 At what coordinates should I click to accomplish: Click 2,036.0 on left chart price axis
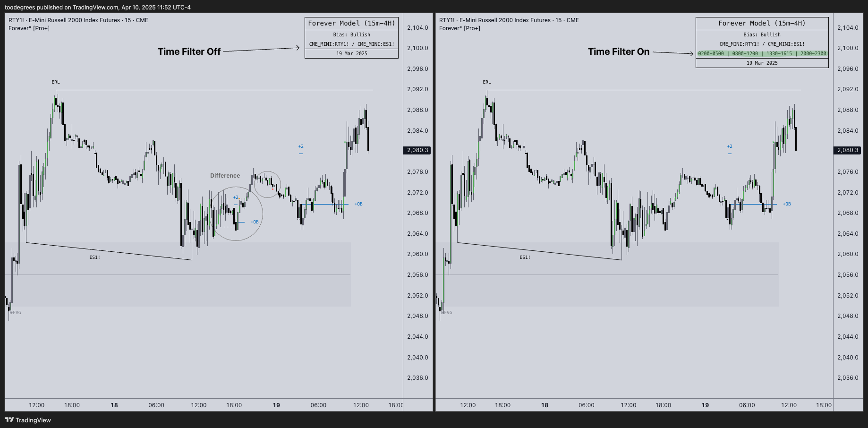tap(417, 378)
